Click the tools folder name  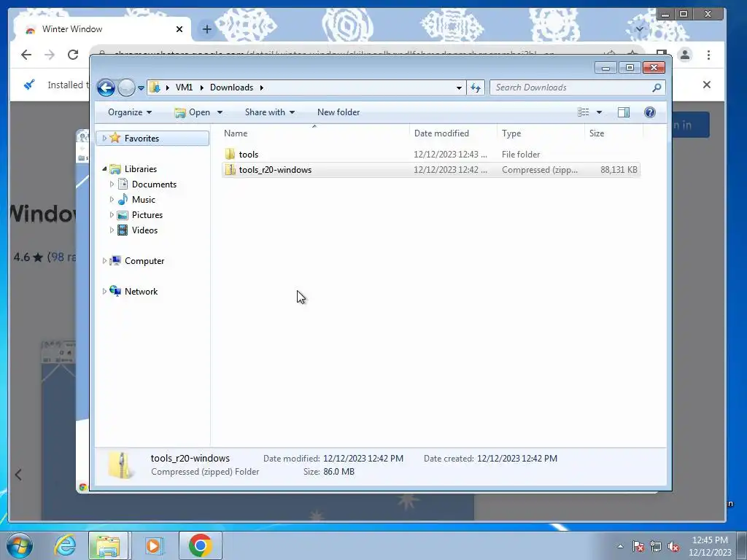248,155
